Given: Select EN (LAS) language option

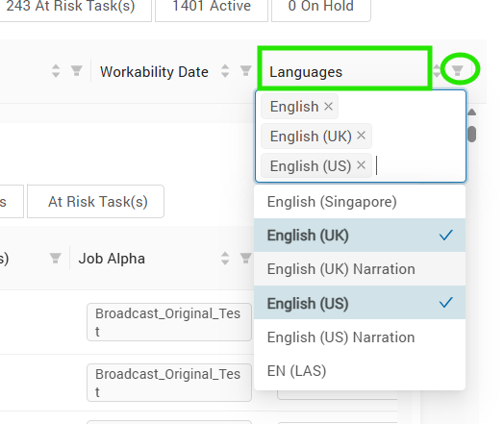Looking at the screenshot, I should (x=360, y=371).
